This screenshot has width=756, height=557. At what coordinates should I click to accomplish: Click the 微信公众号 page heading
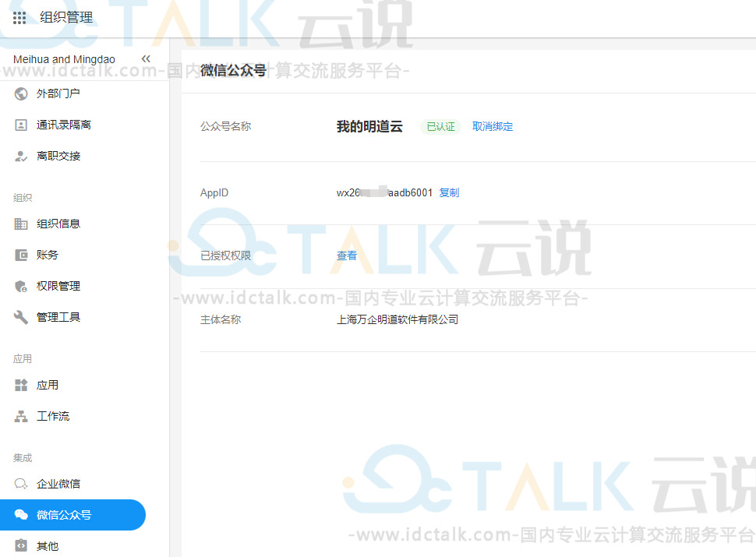(x=233, y=71)
